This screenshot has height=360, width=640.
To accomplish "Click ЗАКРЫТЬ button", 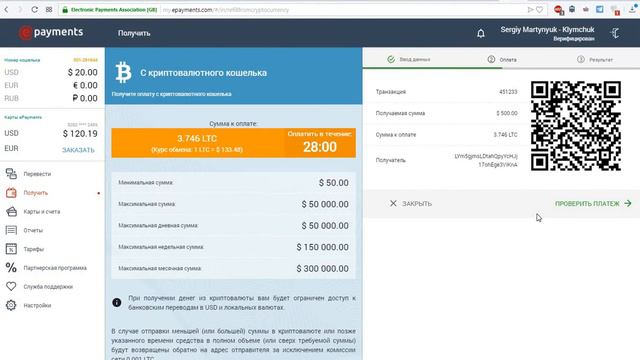I will pyautogui.click(x=411, y=203).
